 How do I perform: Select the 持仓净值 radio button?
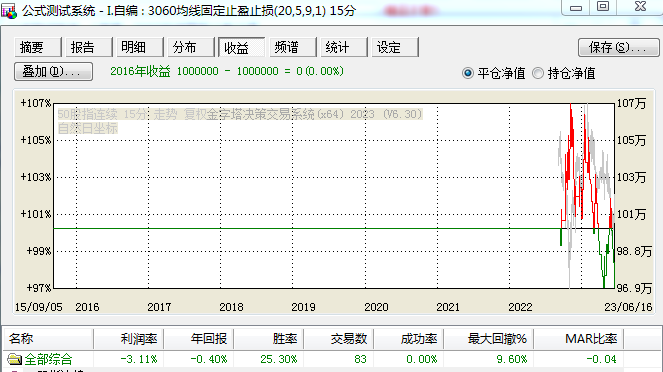click(x=538, y=73)
